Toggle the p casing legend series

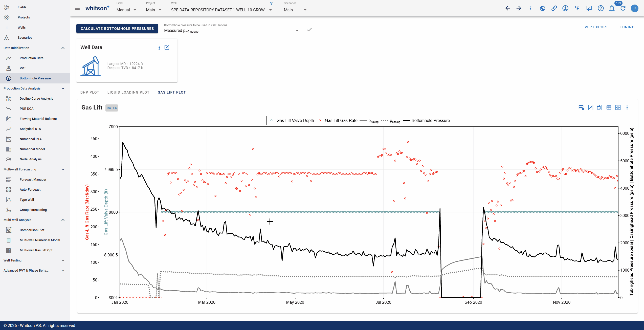click(391, 121)
